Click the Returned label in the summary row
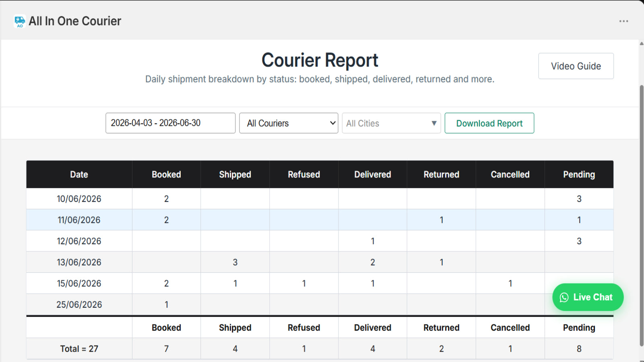Image resolution: width=644 pixels, height=362 pixels. pos(442,327)
